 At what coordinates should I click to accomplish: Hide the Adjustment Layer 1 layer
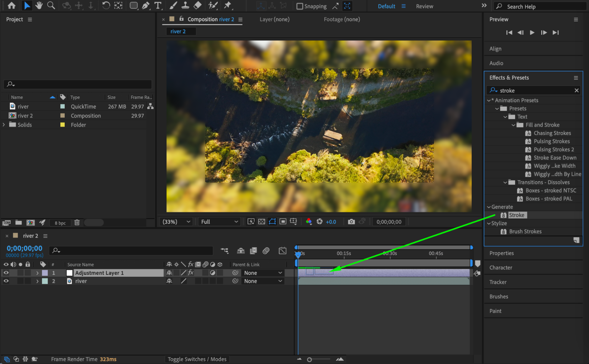[6, 273]
